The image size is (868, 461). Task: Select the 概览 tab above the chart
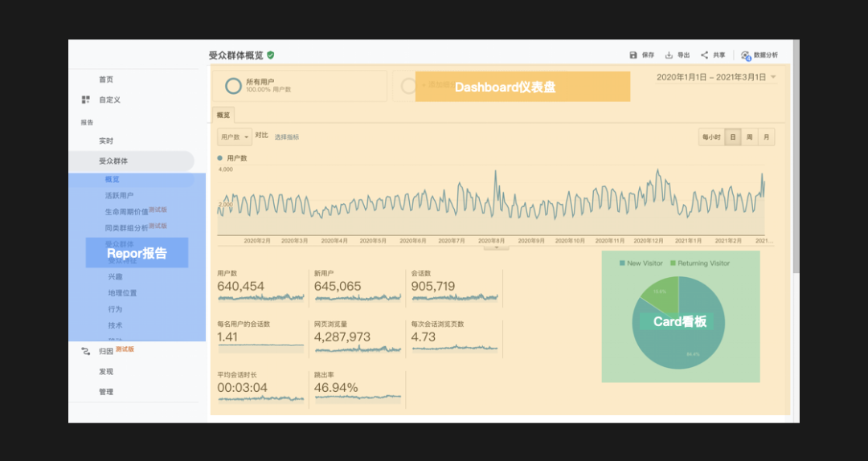click(223, 115)
